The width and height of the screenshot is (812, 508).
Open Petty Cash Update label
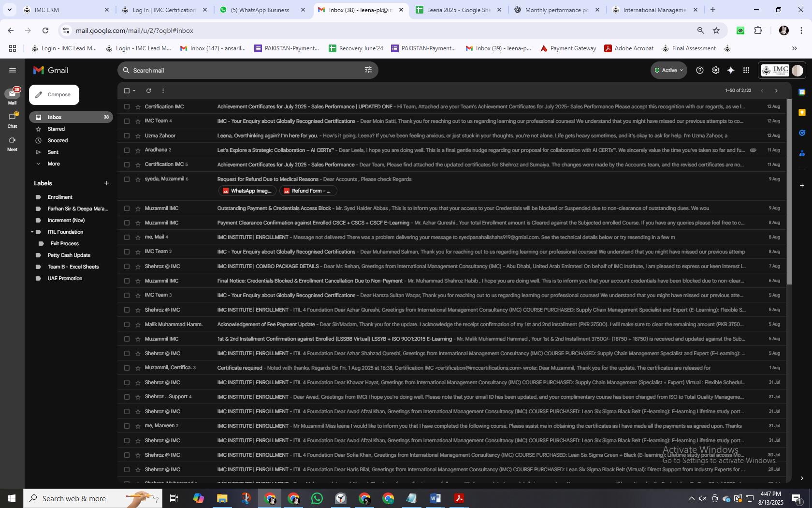(69, 255)
